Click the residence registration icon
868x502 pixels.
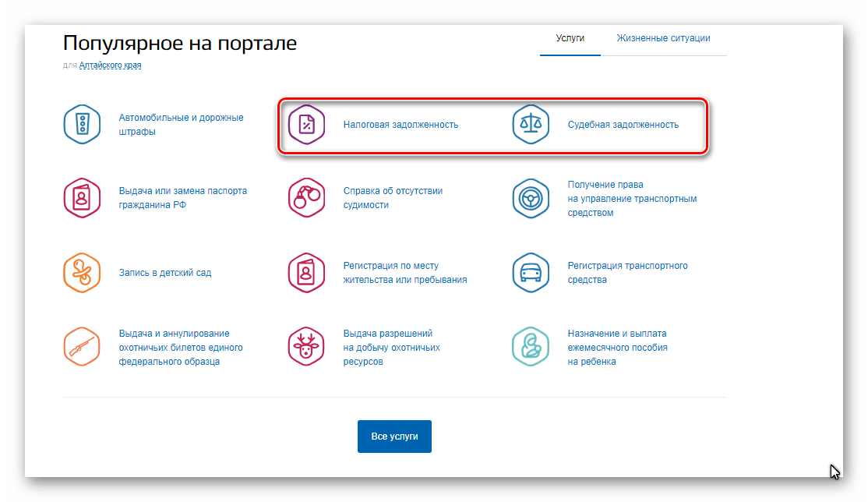(x=306, y=273)
